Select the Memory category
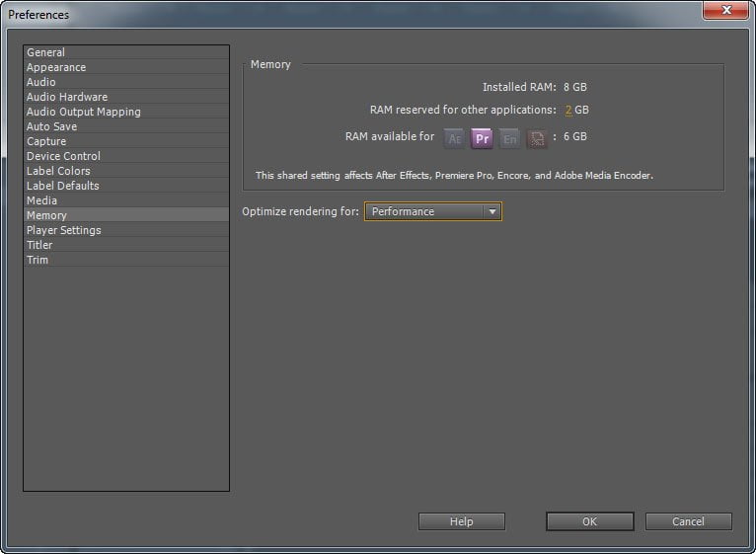 [126, 215]
